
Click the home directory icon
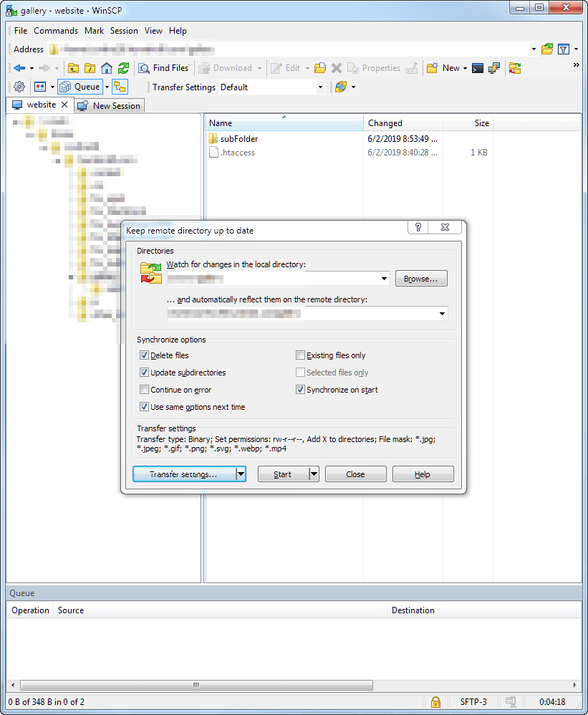point(107,68)
